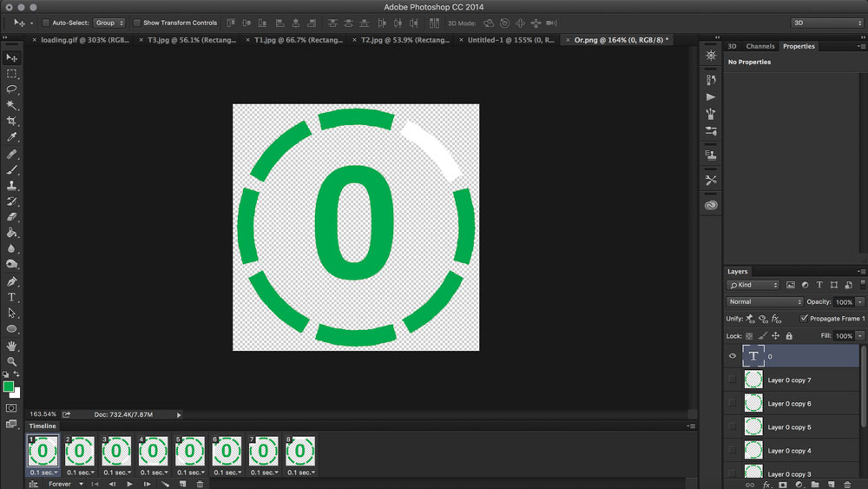Hide the '0' text layer eye icon

point(733,356)
